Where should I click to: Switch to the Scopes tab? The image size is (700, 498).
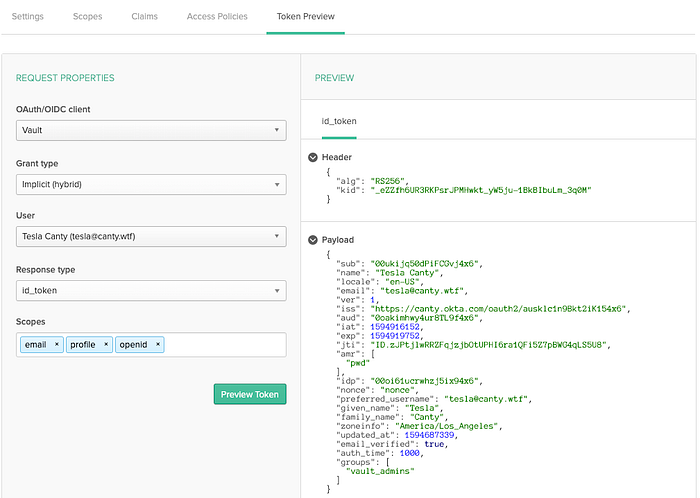(x=88, y=17)
